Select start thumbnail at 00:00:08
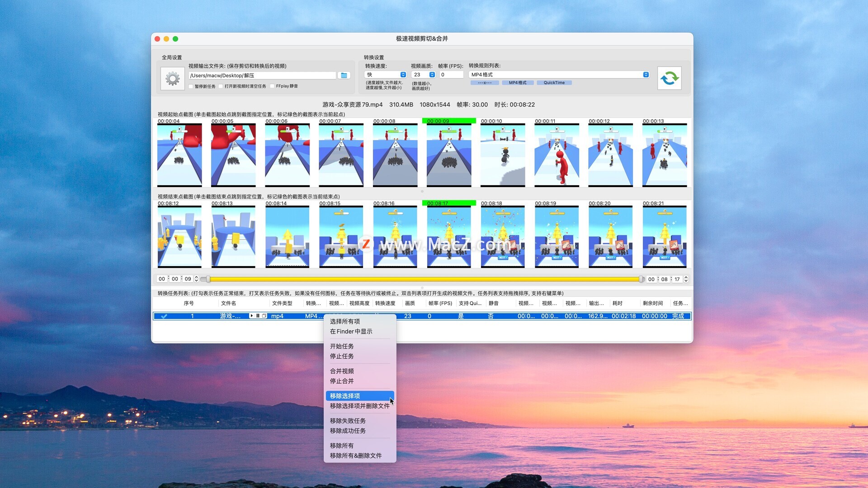Image resolution: width=868 pixels, height=488 pixels. (395, 155)
